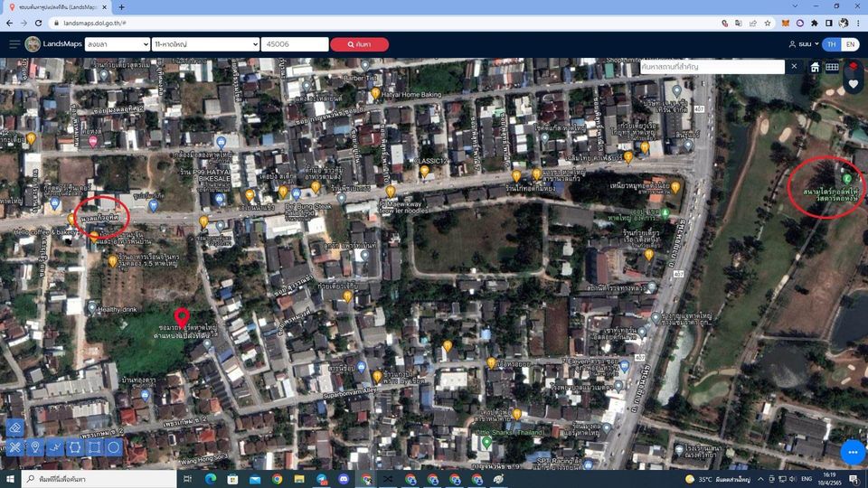The image size is (868, 488).
Task: Click the place search input field
Action: click(712, 66)
